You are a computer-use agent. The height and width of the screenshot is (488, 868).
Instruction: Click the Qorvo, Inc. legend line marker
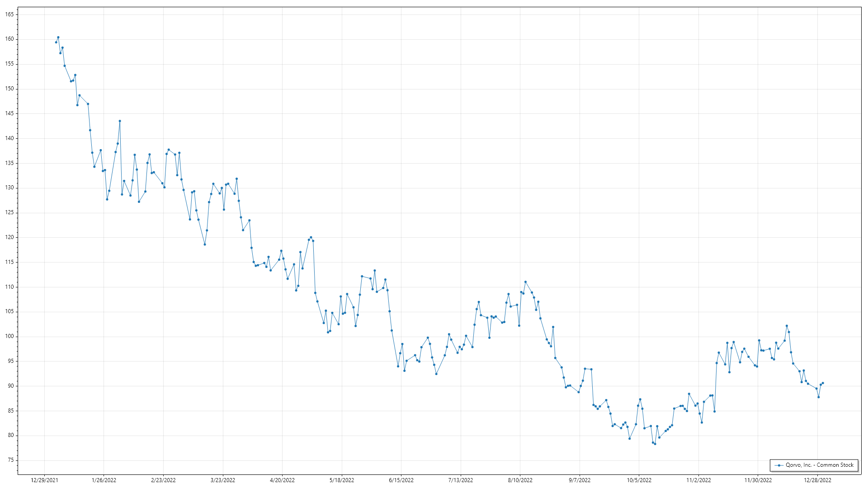pos(779,465)
